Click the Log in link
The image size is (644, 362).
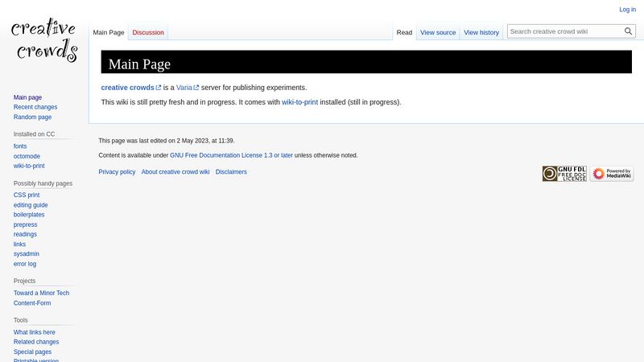[x=627, y=10]
